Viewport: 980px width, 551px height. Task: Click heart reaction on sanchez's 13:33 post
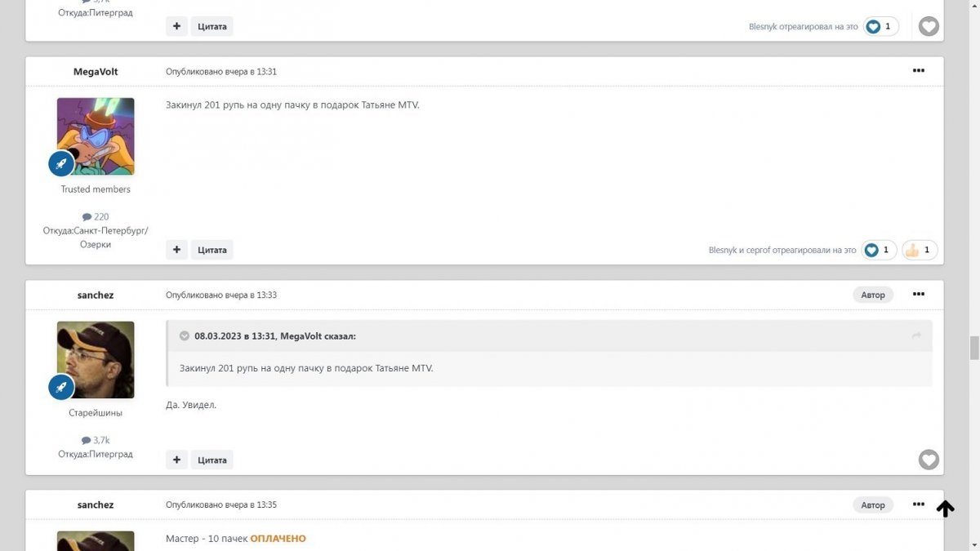(929, 460)
